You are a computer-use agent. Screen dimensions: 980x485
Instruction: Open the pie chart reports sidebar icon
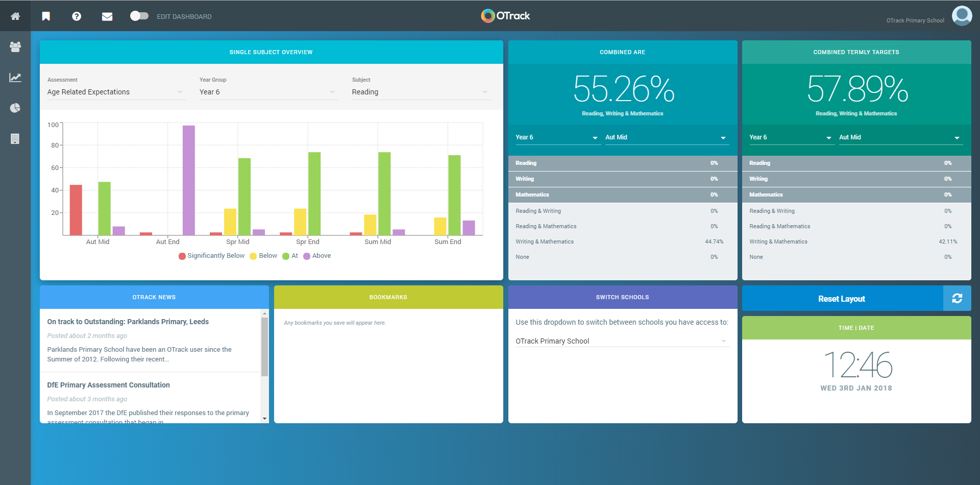coord(15,108)
